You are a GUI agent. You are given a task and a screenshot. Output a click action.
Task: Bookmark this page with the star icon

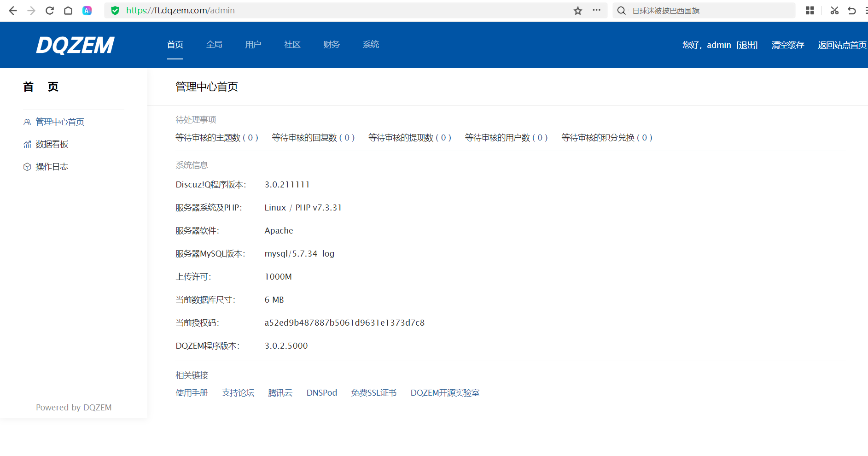pyautogui.click(x=578, y=11)
